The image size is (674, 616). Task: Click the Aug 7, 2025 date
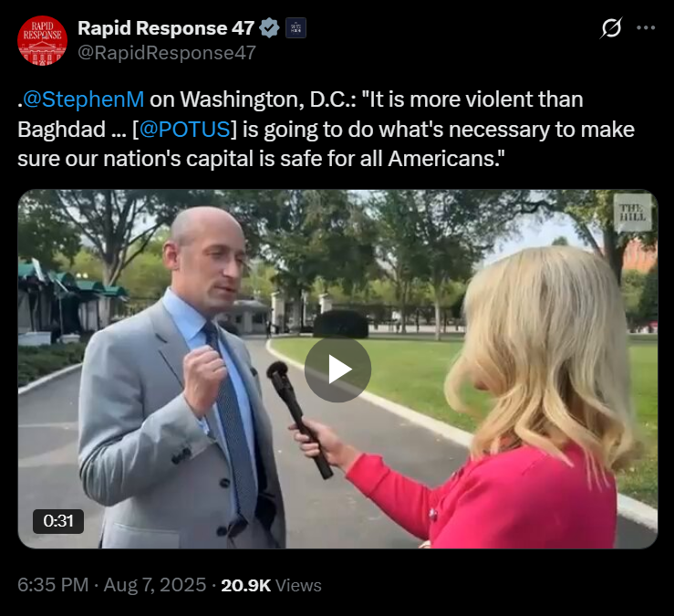(155, 585)
